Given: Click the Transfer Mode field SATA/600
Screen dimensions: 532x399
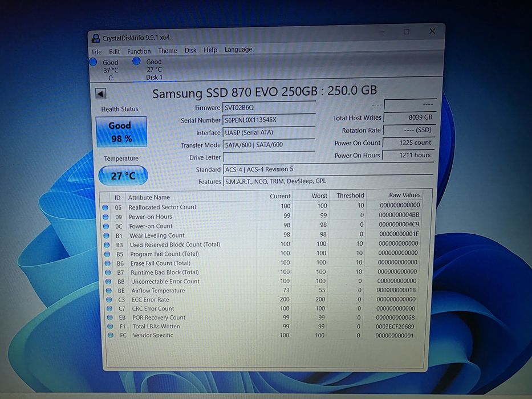Looking at the screenshot, I should tap(269, 145).
